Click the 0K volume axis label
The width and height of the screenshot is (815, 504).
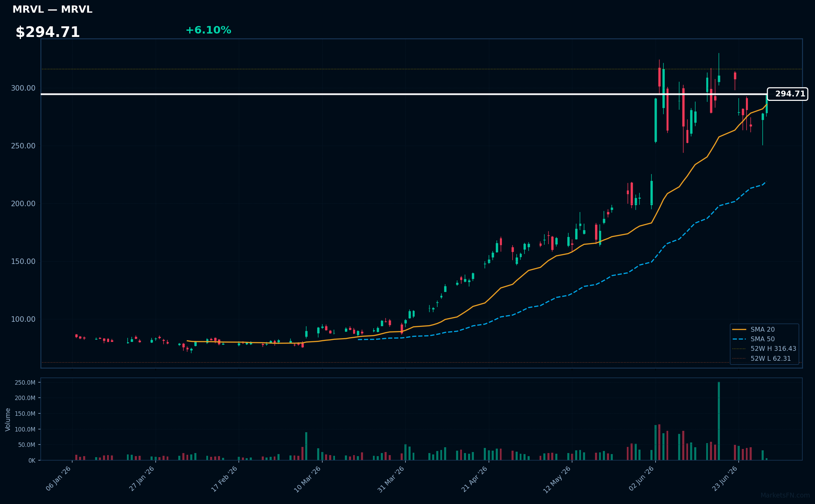[x=32, y=461]
